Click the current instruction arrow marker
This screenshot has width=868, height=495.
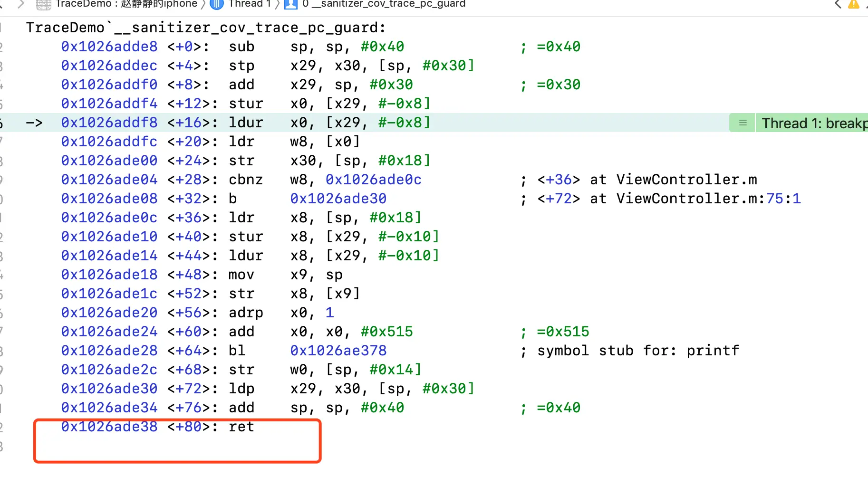pyautogui.click(x=34, y=123)
